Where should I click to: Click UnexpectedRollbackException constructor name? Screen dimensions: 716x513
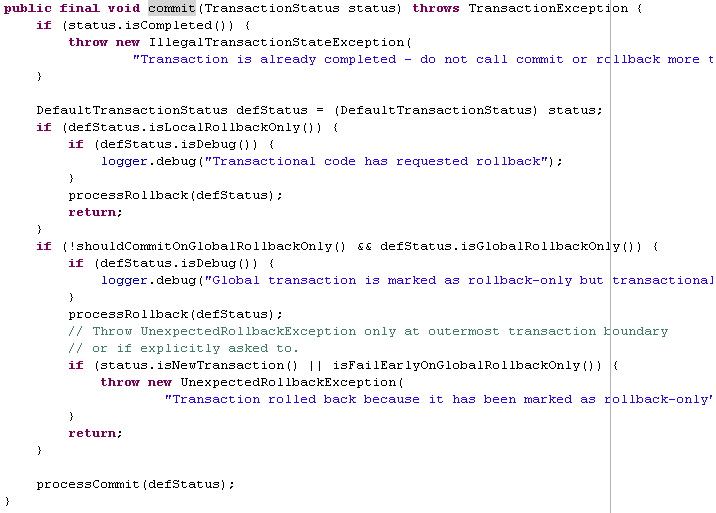289,382
